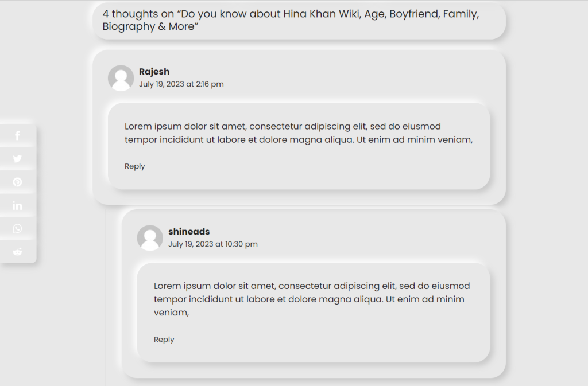
Task: Click shineads' profile avatar
Action: tap(150, 238)
